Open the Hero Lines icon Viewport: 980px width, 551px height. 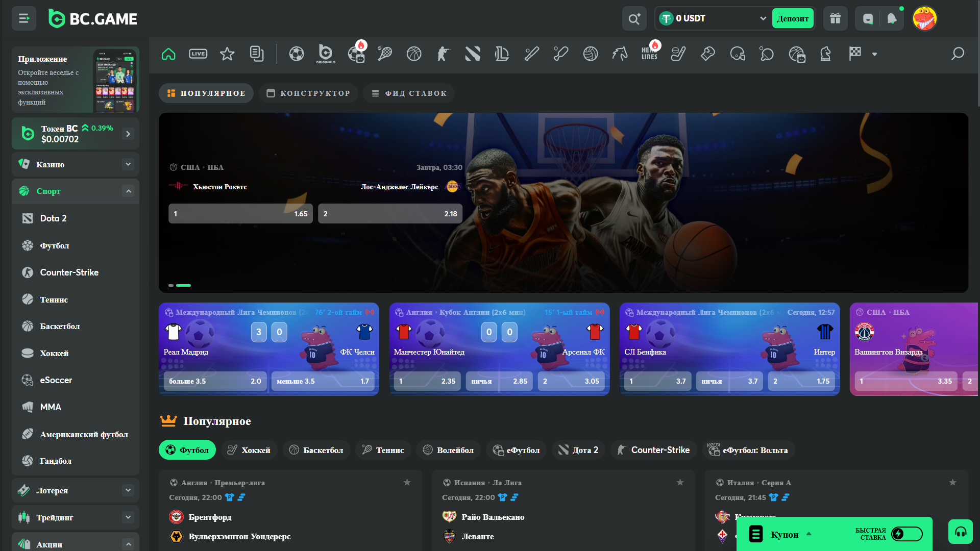click(x=649, y=54)
